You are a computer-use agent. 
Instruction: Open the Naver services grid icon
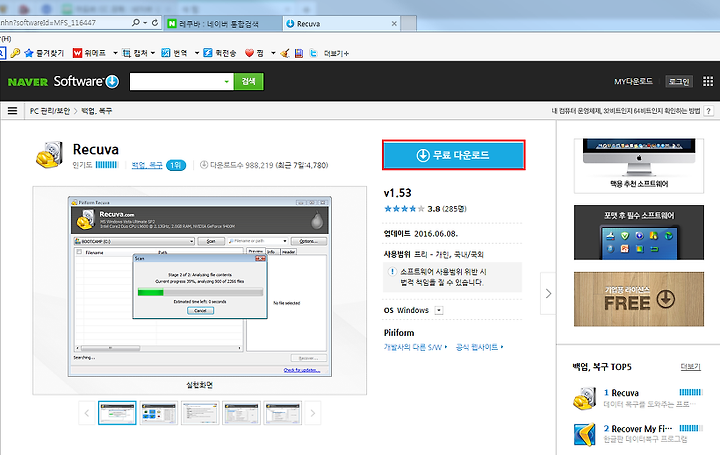click(x=708, y=81)
